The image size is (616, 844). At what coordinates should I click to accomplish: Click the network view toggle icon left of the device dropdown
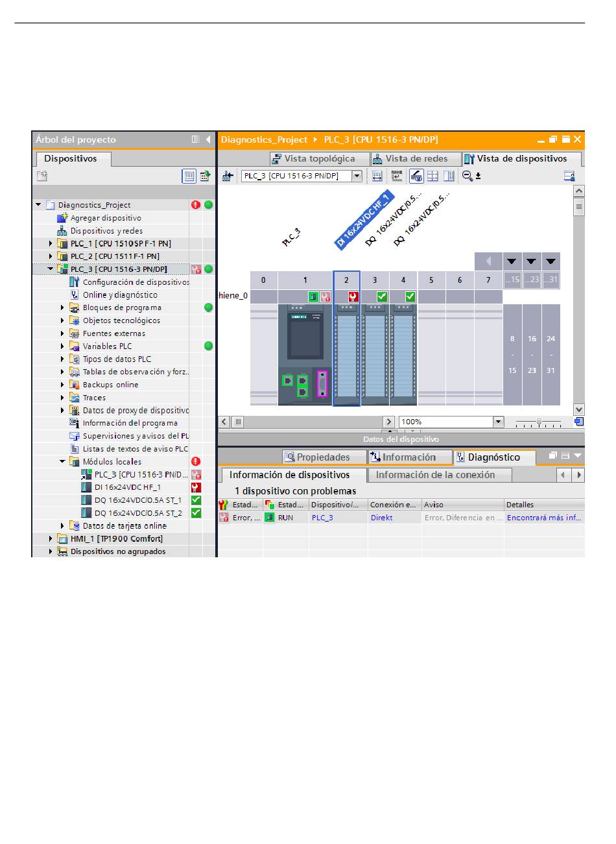point(227,176)
